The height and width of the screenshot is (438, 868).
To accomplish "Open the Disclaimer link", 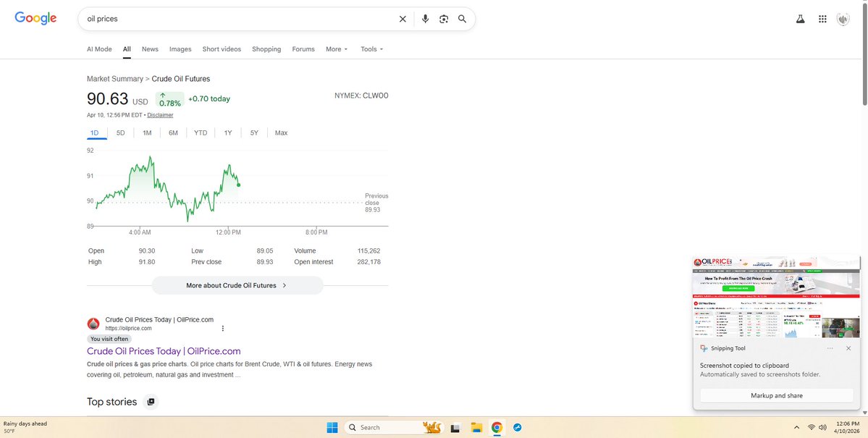I will pyautogui.click(x=160, y=115).
